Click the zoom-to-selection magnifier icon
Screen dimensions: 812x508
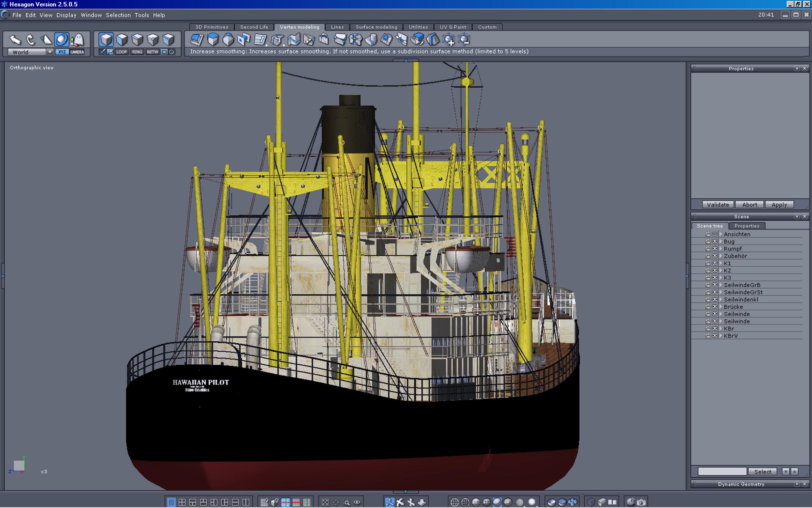[346, 502]
